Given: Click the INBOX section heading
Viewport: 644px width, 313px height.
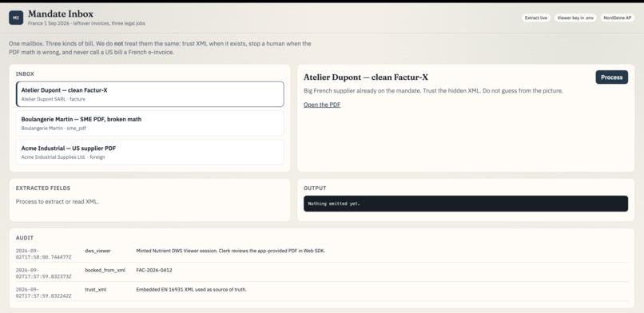Looking at the screenshot, I should point(25,73).
